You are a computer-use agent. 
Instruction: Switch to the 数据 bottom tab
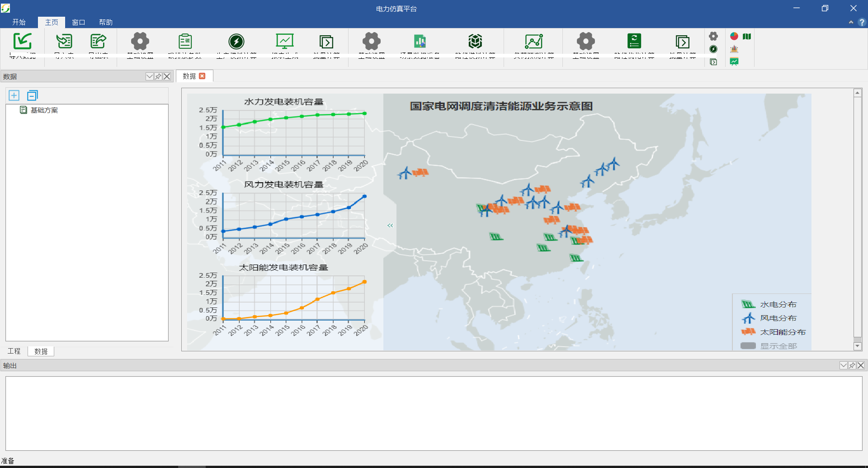[41, 351]
